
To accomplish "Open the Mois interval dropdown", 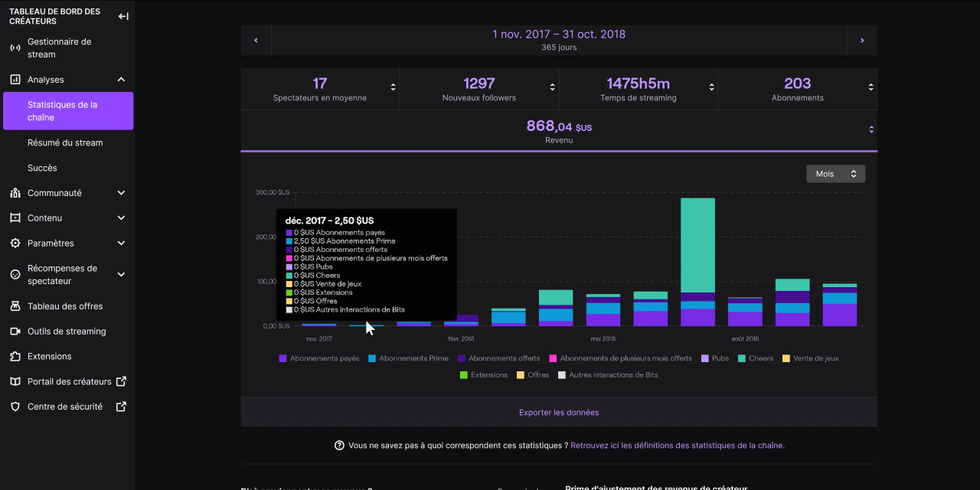I will [x=835, y=174].
